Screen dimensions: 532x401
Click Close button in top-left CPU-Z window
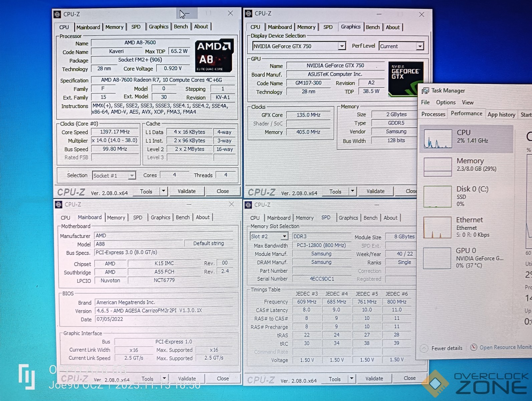tap(223, 191)
